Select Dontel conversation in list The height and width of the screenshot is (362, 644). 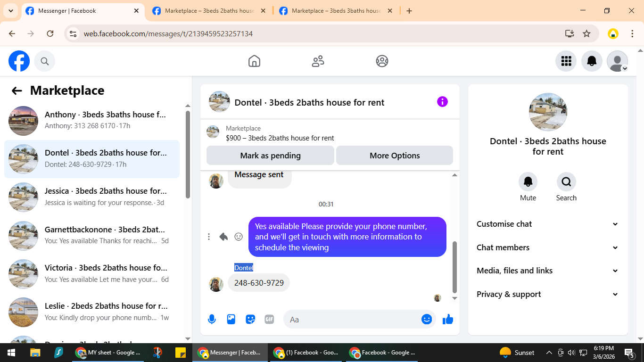coord(92,159)
